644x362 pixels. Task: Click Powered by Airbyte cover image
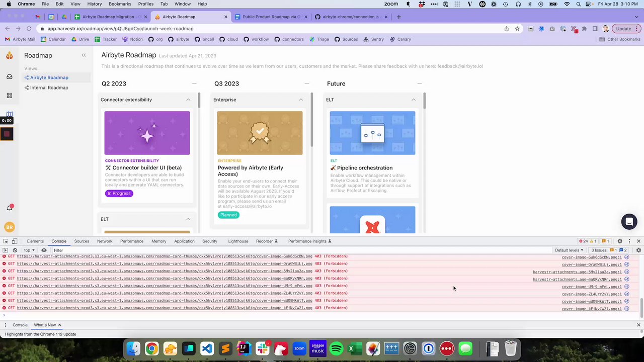point(260,133)
